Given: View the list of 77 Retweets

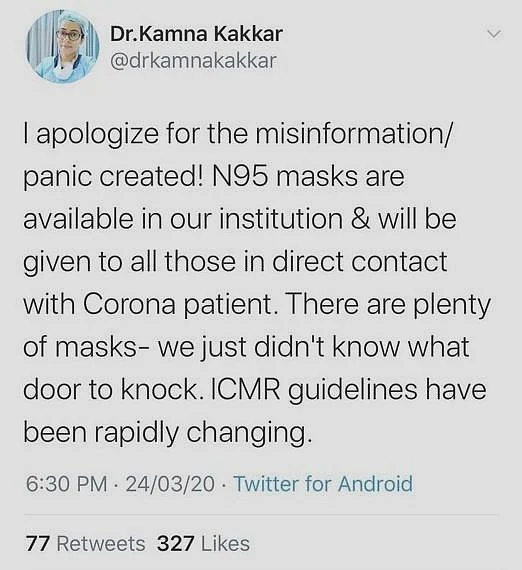Looking at the screenshot, I should click(85, 544).
